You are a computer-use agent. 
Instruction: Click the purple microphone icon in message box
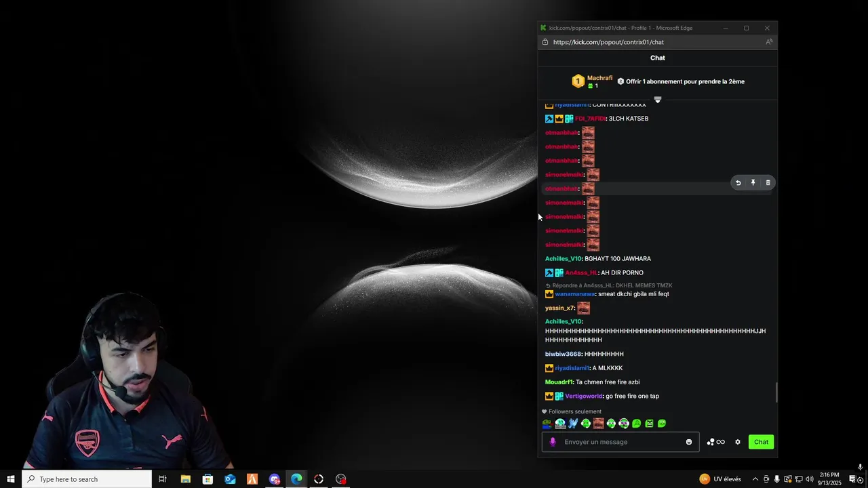click(x=553, y=442)
